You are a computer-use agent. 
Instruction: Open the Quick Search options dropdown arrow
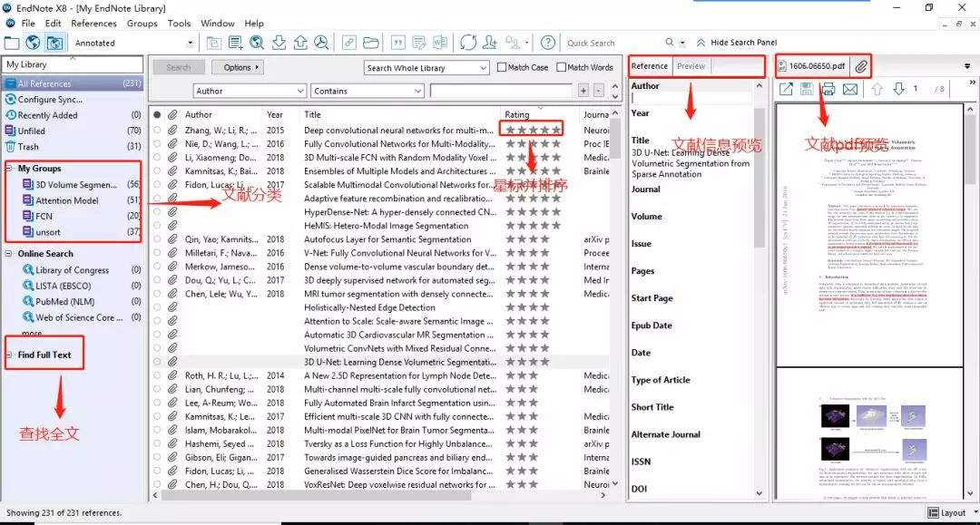point(682,44)
